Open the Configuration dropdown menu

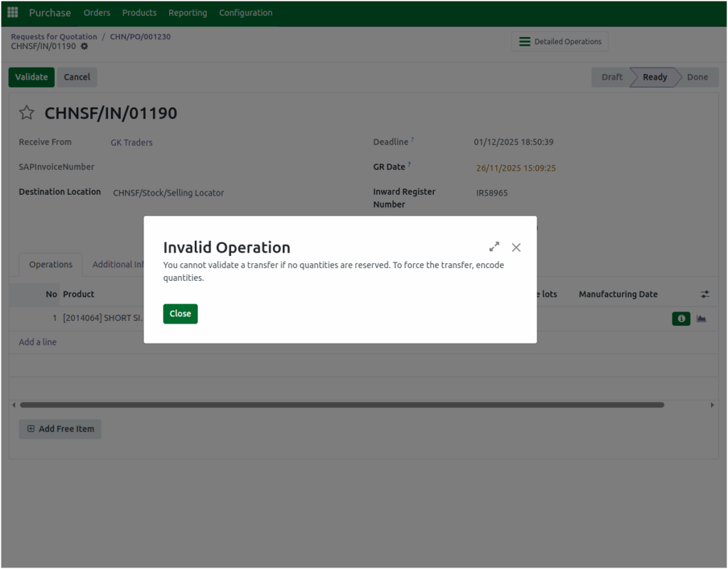(x=245, y=12)
